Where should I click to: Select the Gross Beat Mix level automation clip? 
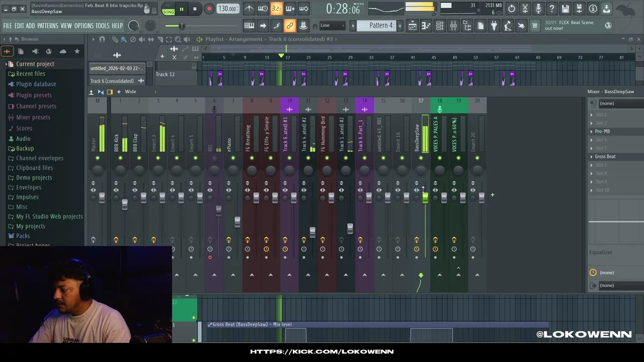[x=377, y=324]
